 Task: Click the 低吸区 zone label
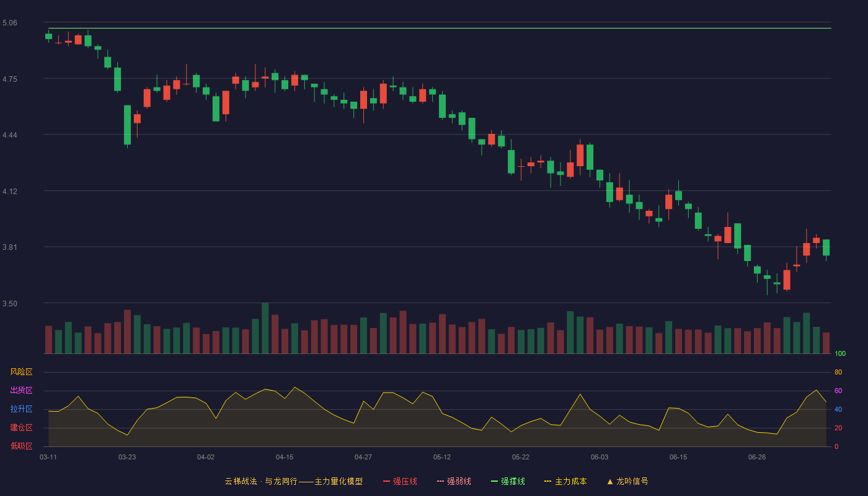(21, 446)
